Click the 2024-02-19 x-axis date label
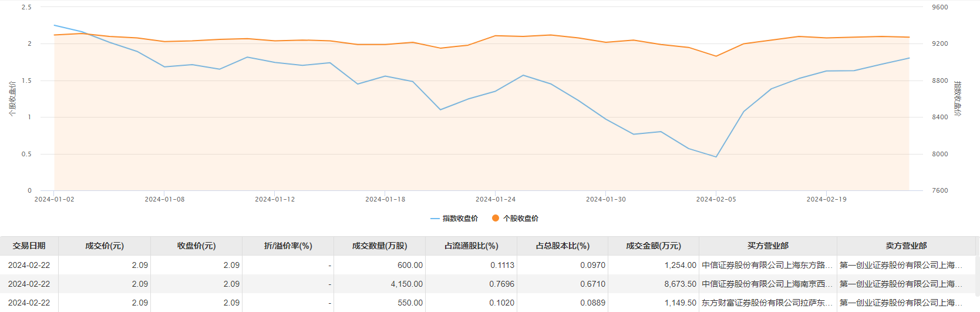980x312 pixels. click(x=826, y=199)
